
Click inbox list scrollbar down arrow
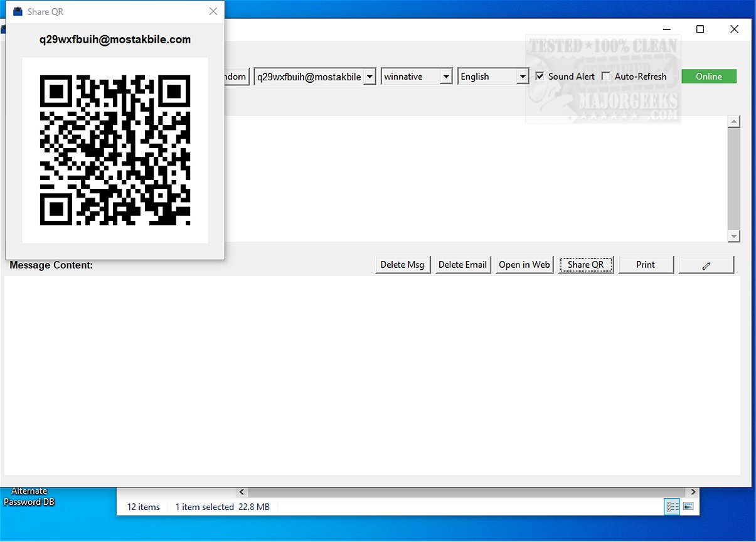tap(734, 236)
